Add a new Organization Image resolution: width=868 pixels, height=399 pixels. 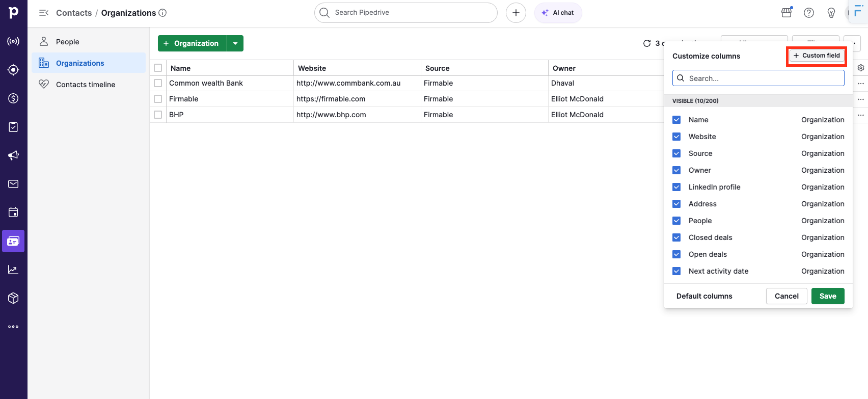coord(192,43)
